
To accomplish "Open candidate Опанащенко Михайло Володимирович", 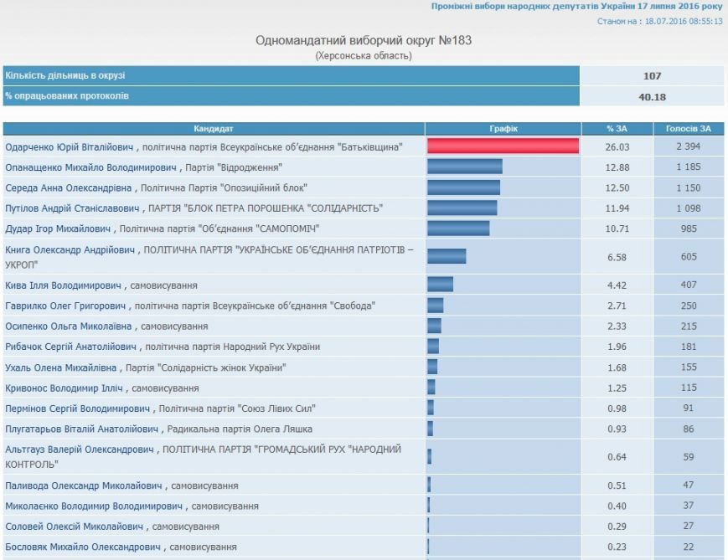I will pos(91,167).
